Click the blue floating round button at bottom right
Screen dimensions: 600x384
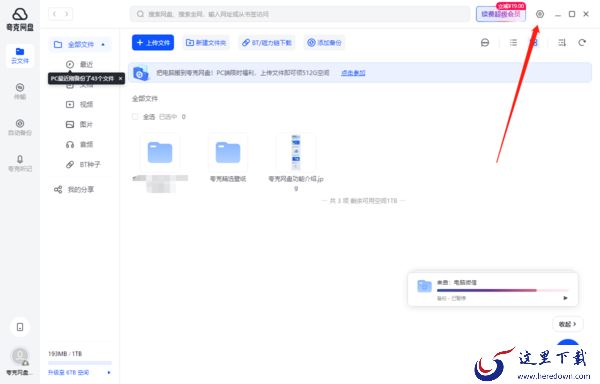(x=568, y=343)
